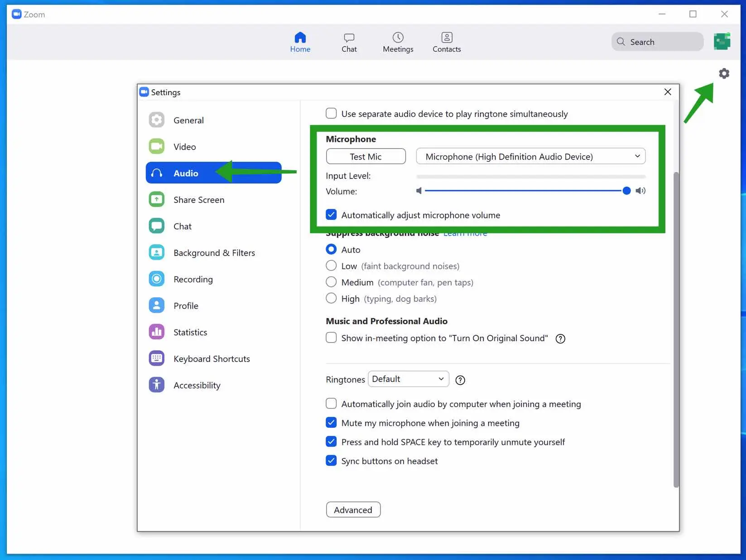Uncheck Press and hold SPACE key option
This screenshot has width=746, height=560.
click(331, 441)
